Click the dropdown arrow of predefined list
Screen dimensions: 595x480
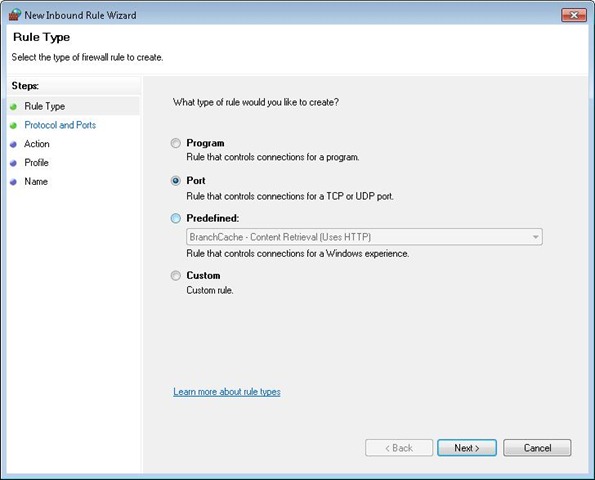[x=535, y=237]
